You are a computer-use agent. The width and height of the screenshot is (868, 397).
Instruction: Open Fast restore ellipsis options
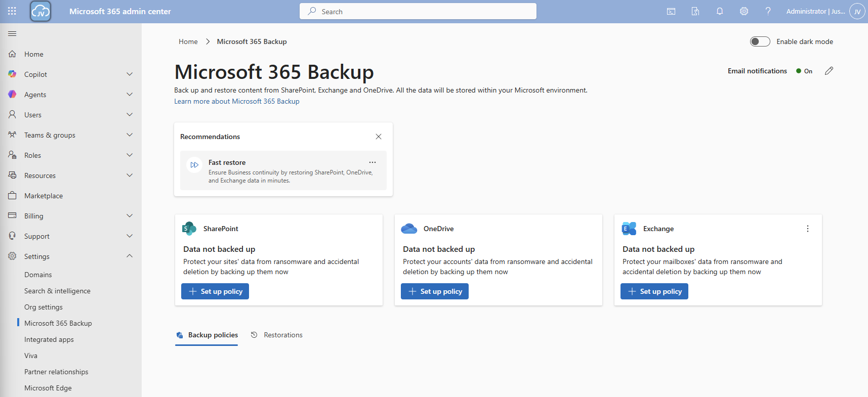pos(372,162)
